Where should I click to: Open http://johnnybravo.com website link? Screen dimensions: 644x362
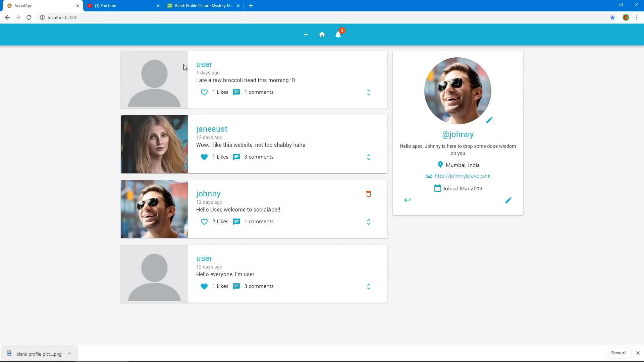click(x=463, y=176)
